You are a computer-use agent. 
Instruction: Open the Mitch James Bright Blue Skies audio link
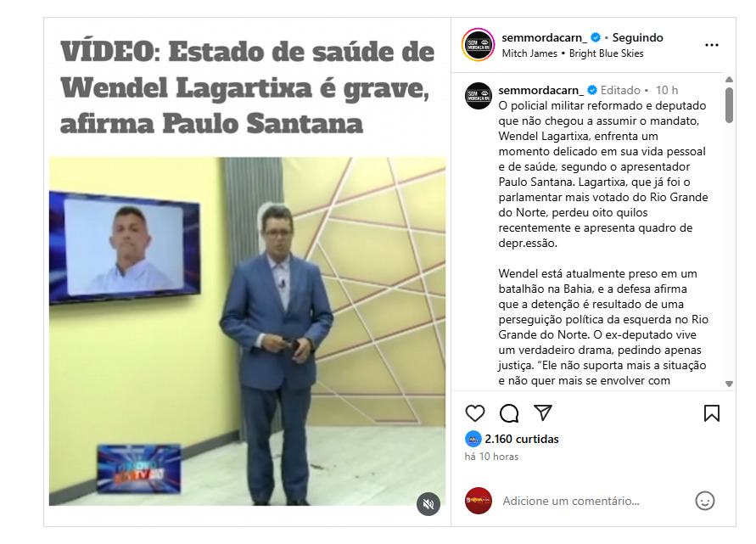pyautogui.click(x=573, y=53)
